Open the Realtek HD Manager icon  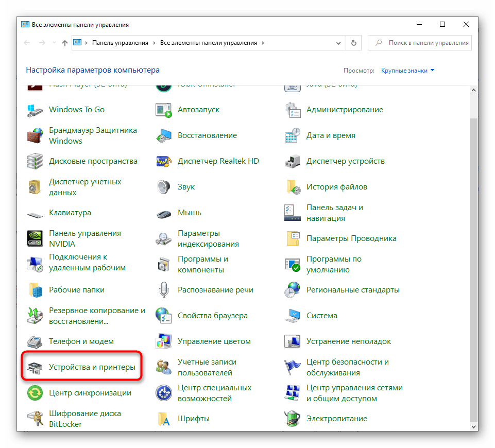pyautogui.click(x=163, y=161)
